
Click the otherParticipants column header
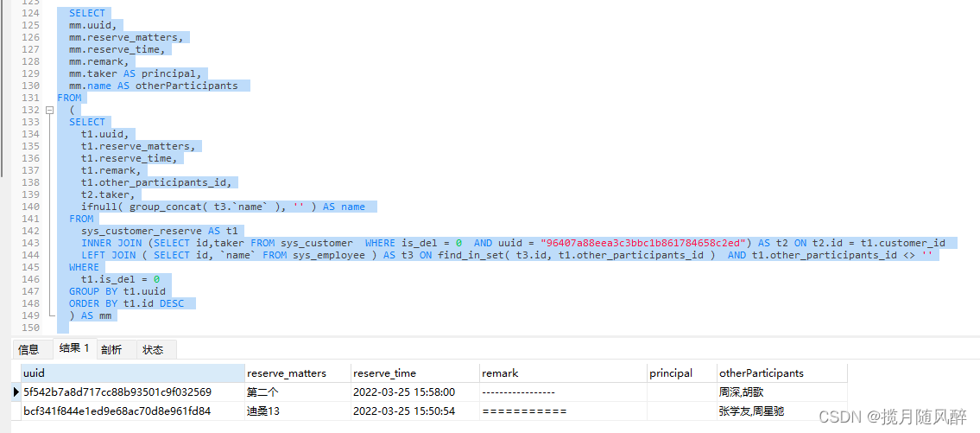click(x=782, y=373)
